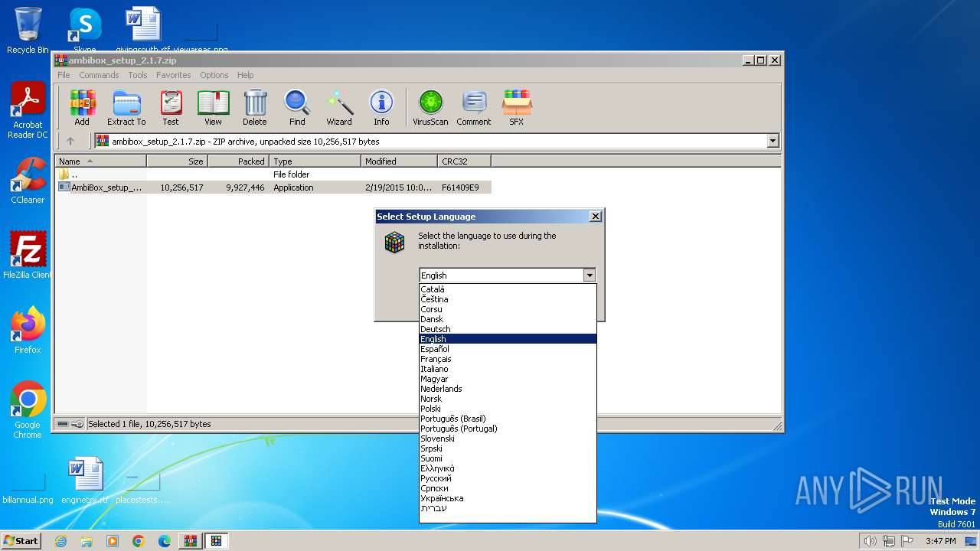Click the Info toolbar icon
Viewport: 980px width, 551px height.
tap(381, 107)
